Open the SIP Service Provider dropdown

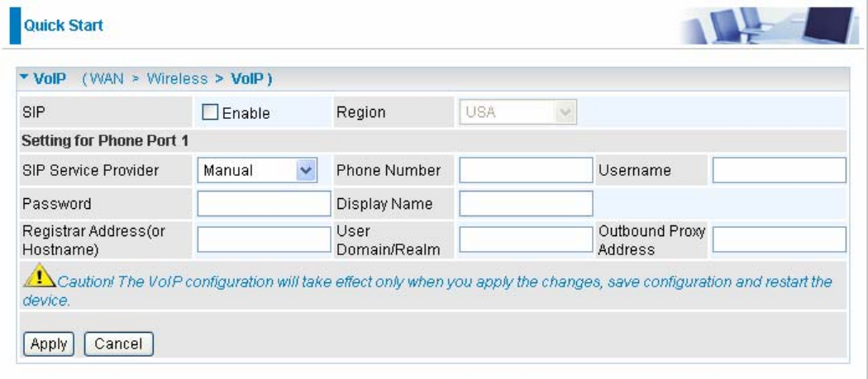point(257,170)
